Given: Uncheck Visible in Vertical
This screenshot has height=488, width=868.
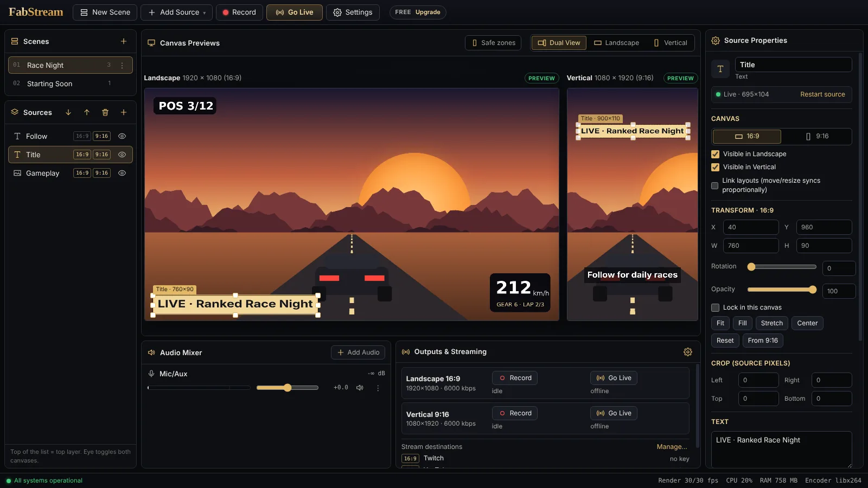Looking at the screenshot, I should pyautogui.click(x=715, y=167).
